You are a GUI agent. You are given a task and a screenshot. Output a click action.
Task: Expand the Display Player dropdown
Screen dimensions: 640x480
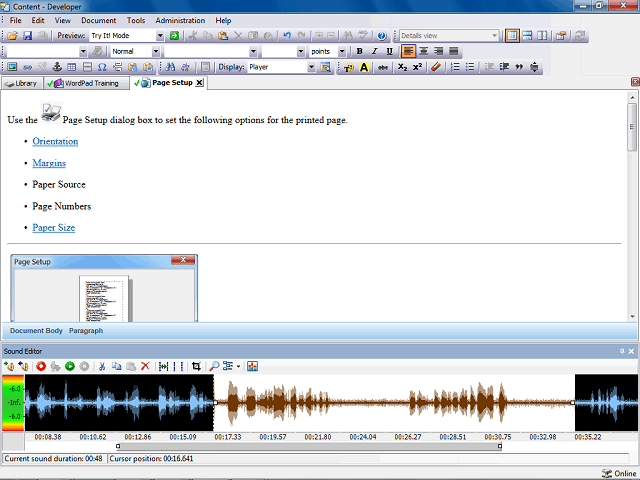tap(311, 67)
